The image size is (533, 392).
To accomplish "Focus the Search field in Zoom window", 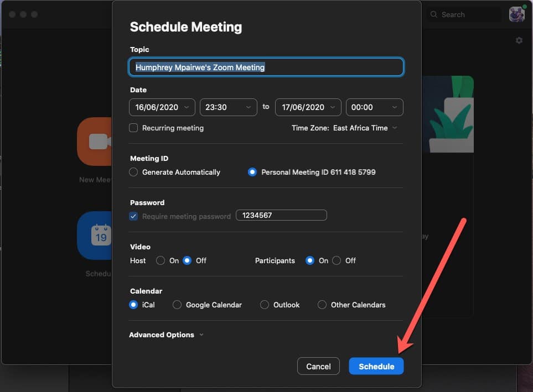I will coord(464,14).
